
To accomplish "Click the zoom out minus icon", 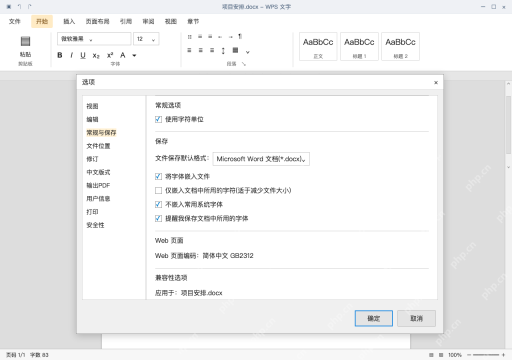I will [x=469, y=355].
